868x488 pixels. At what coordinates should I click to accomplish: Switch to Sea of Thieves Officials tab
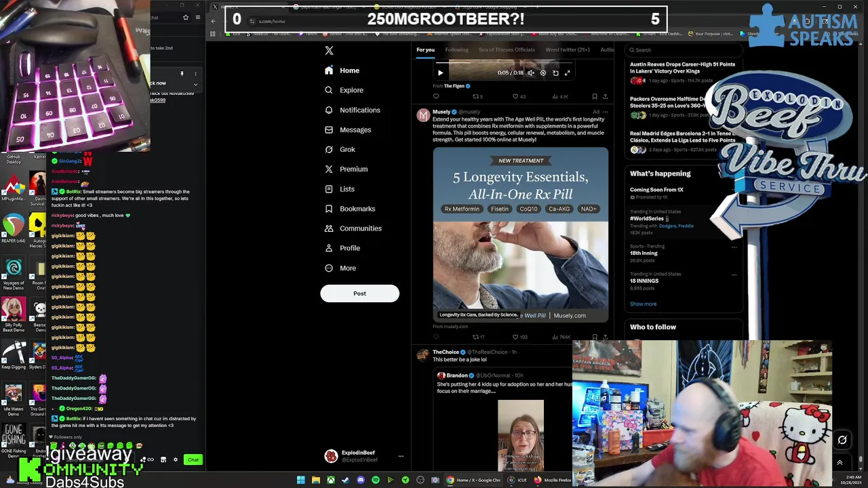click(x=507, y=49)
